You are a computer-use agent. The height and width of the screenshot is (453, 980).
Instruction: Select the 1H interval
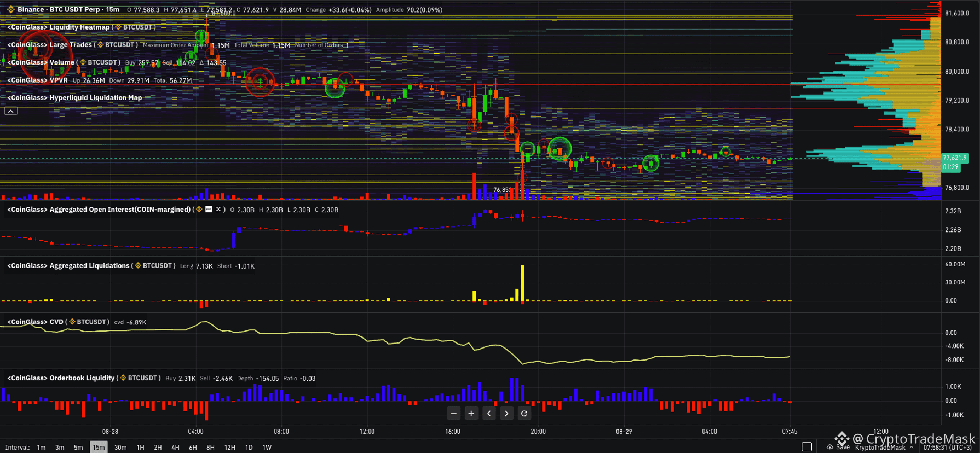[140, 448]
